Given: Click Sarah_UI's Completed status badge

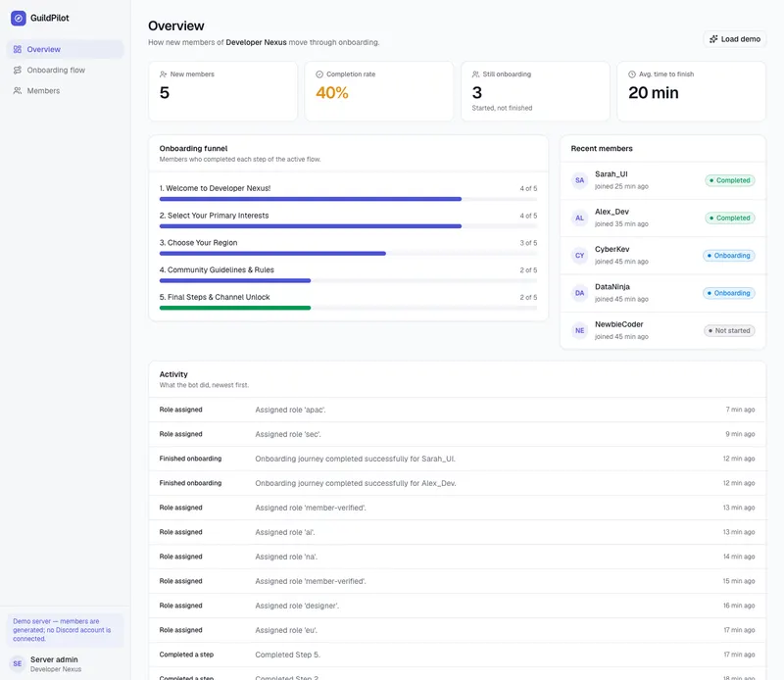Looking at the screenshot, I should tap(730, 180).
